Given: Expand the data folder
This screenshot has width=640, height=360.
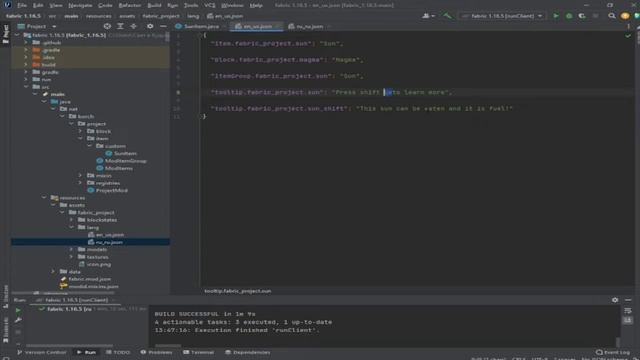Looking at the screenshot, I should click(x=53, y=271).
